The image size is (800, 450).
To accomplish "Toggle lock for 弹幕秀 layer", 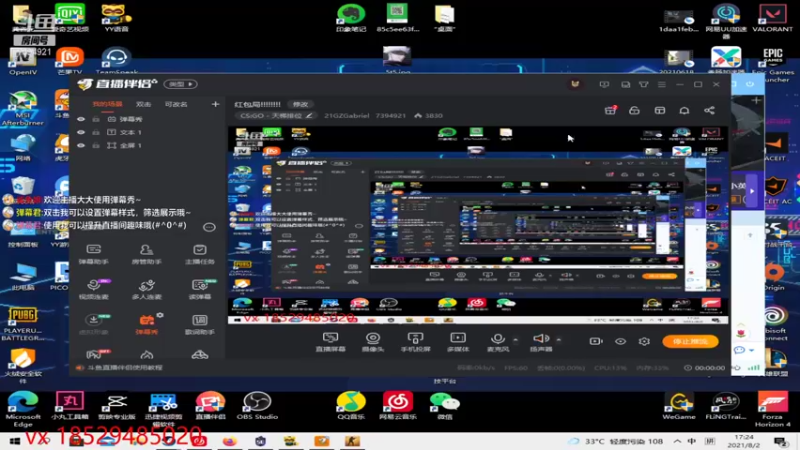I will point(96,119).
